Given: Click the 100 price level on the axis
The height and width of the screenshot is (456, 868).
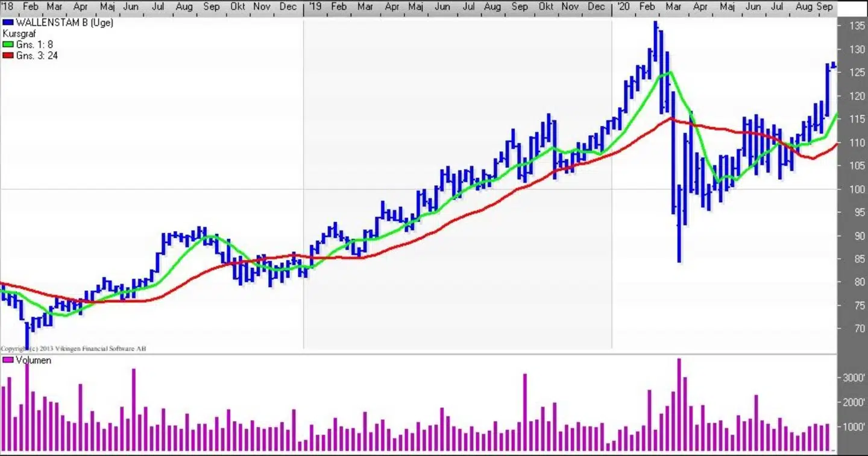Looking at the screenshot, I should pos(857,189).
